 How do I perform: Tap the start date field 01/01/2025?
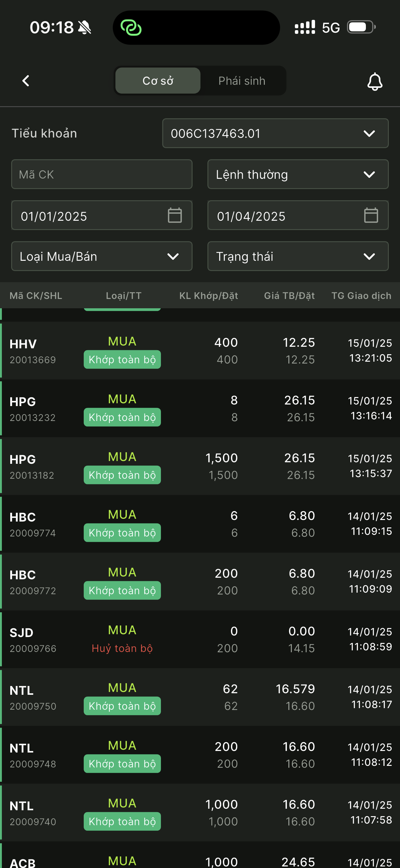[87, 216]
